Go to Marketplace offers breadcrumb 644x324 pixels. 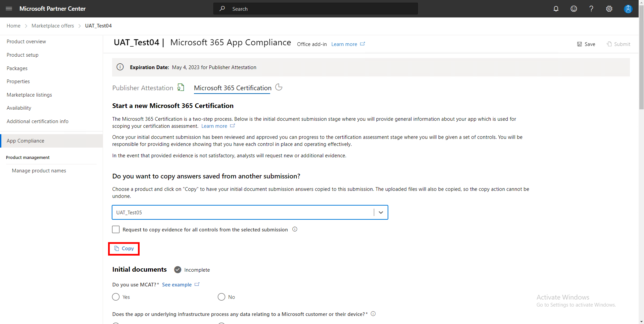pyautogui.click(x=53, y=26)
